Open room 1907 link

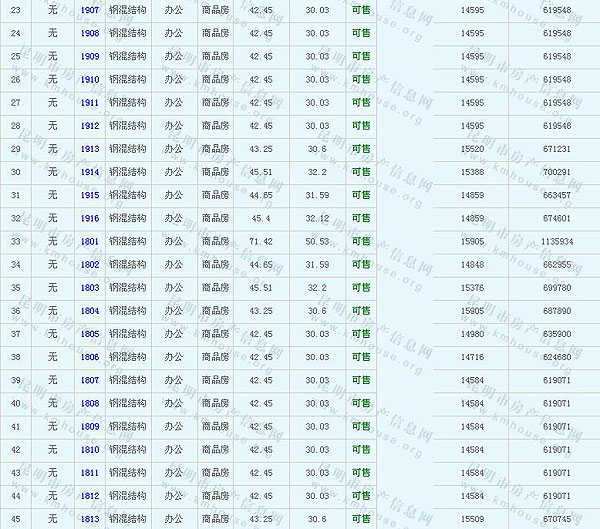[90, 10]
